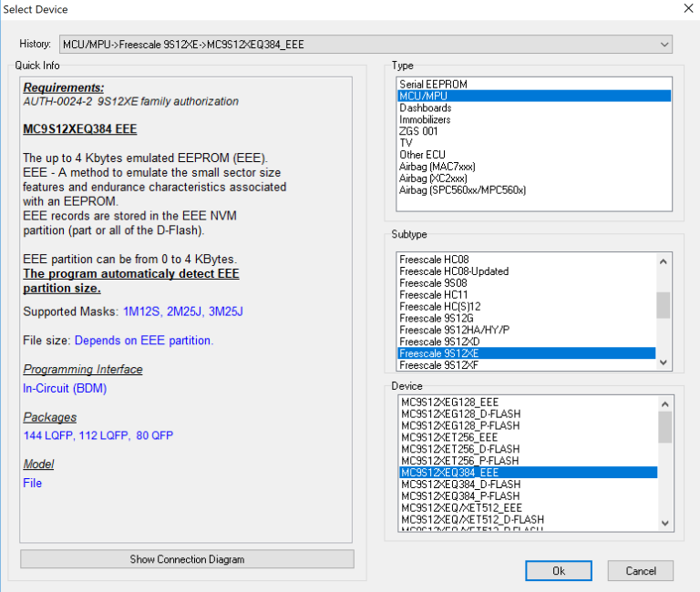Click the In-Circuit (BDM) text

click(65, 388)
